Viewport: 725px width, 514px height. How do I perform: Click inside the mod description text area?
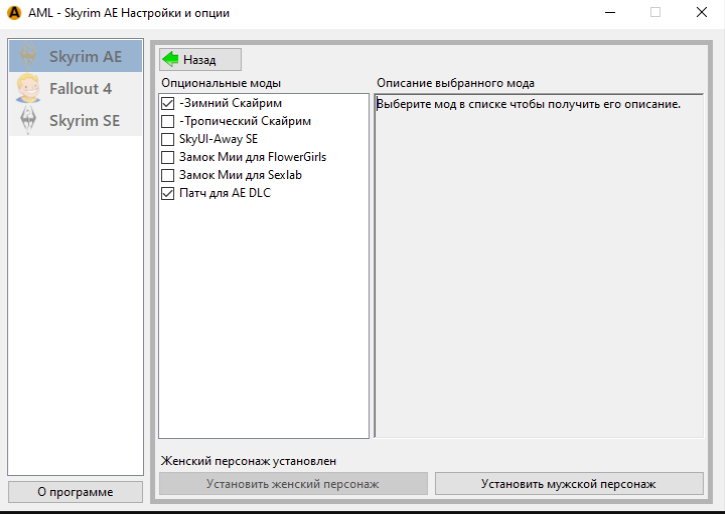538,270
